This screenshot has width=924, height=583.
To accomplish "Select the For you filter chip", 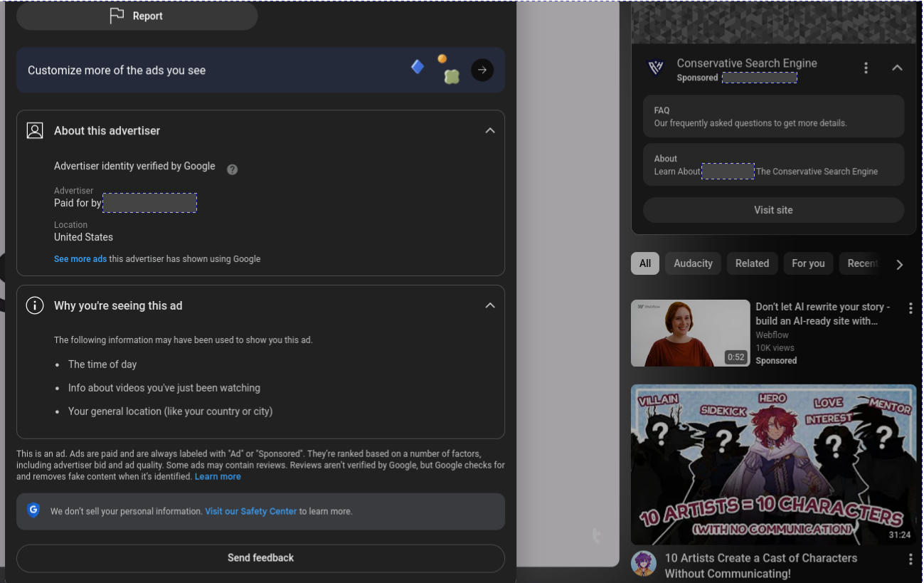I will click(808, 263).
